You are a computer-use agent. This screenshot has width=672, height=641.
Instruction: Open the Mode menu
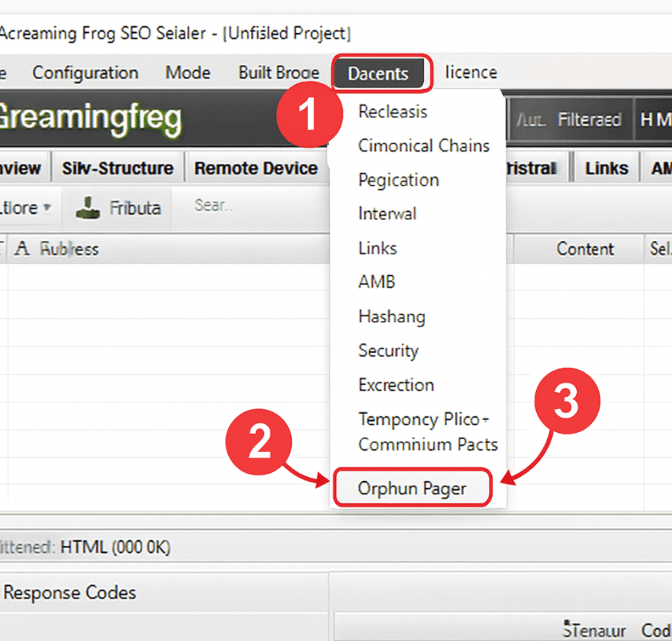coord(188,73)
